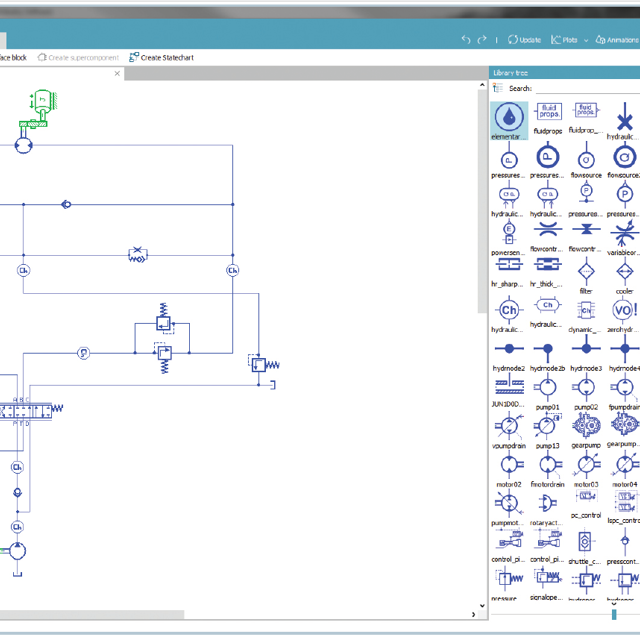Select the aerohydr VO component
This screenshot has width=640, height=640.
pos(624,310)
